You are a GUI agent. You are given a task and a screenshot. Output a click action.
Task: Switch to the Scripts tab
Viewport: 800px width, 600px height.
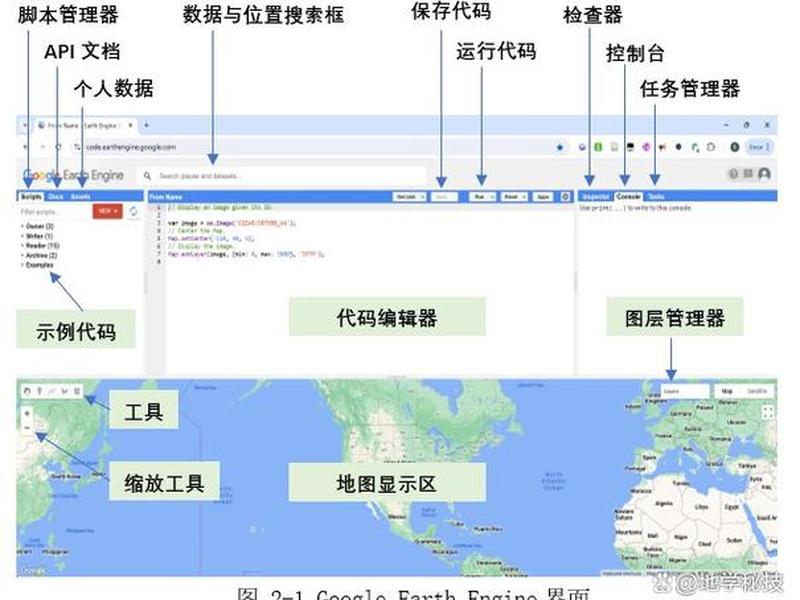coord(31,196)
